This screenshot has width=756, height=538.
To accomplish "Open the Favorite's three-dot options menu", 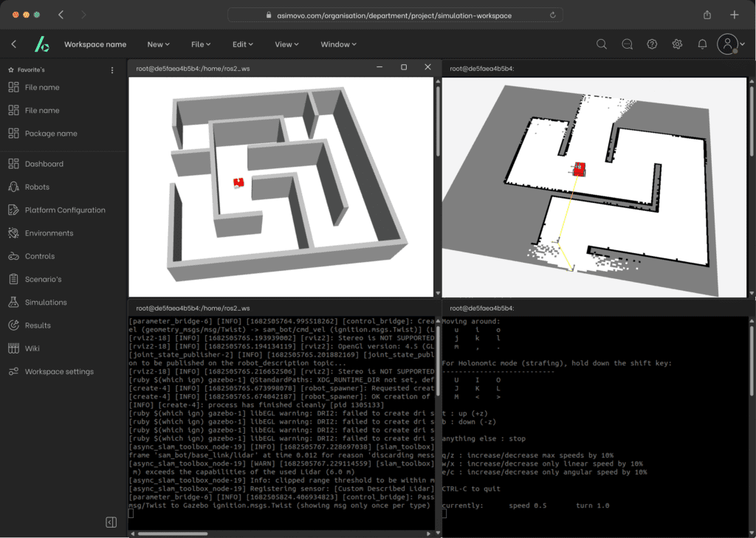I will (112, 70).
